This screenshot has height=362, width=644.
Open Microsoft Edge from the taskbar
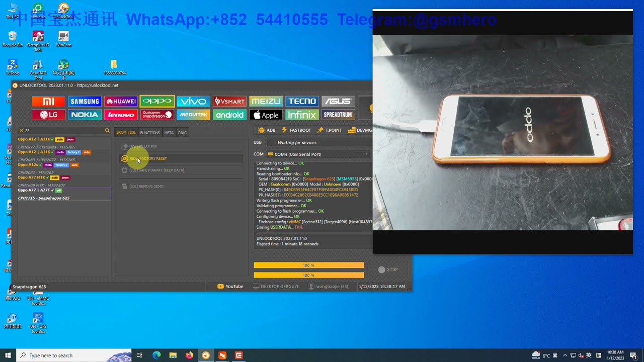pyautogui.click(x=156, y=355)
